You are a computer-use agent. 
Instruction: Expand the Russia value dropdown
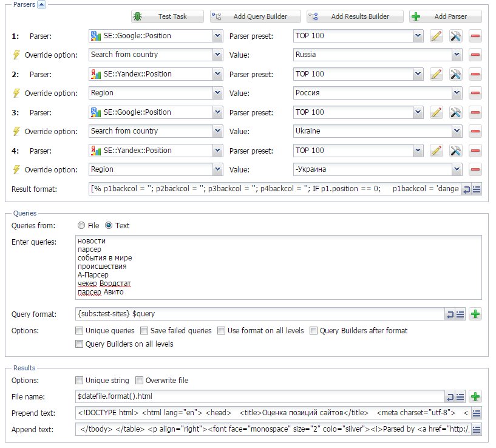pos(457,55)
